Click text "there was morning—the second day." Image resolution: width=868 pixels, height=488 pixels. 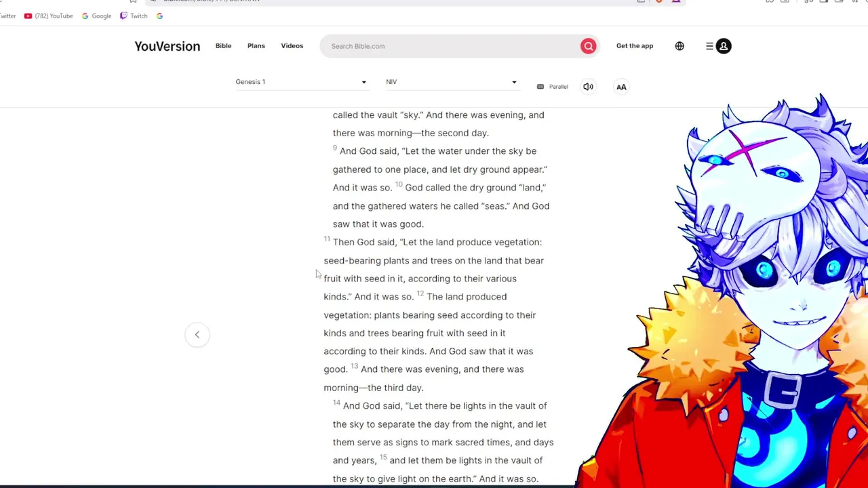(x=410, y=133)
